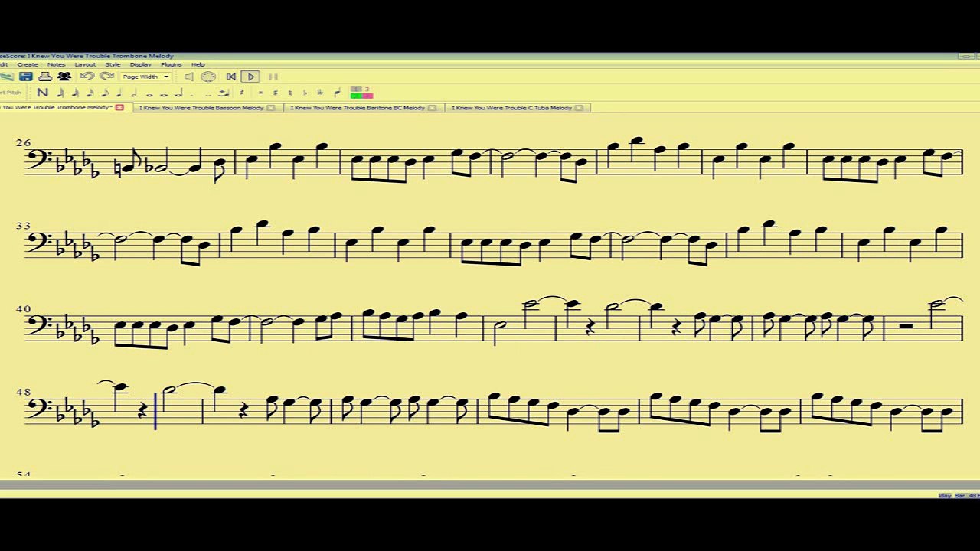
Task: Click measure number 33 in score
Action: tap(23, 226)
